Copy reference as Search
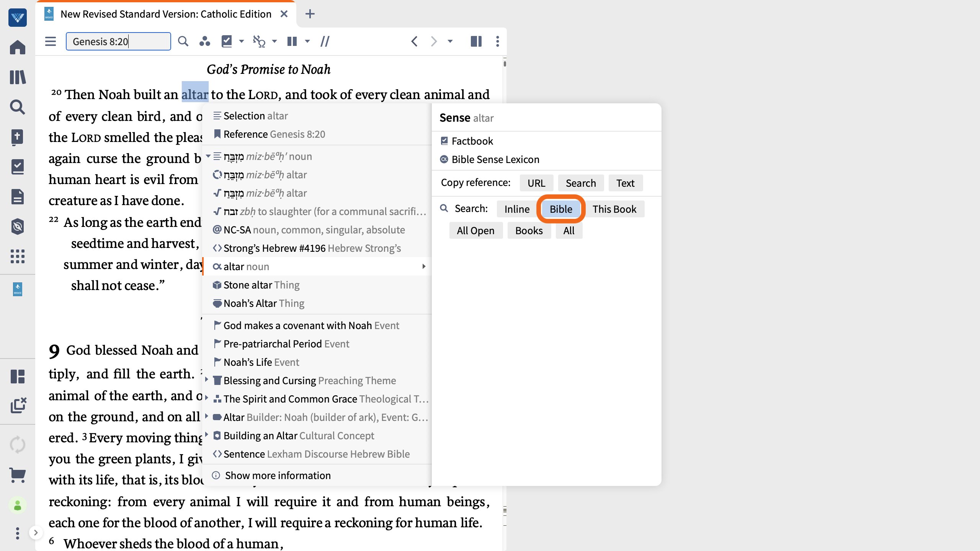This screenshot has width=980, height=551. tap(581, 183)
